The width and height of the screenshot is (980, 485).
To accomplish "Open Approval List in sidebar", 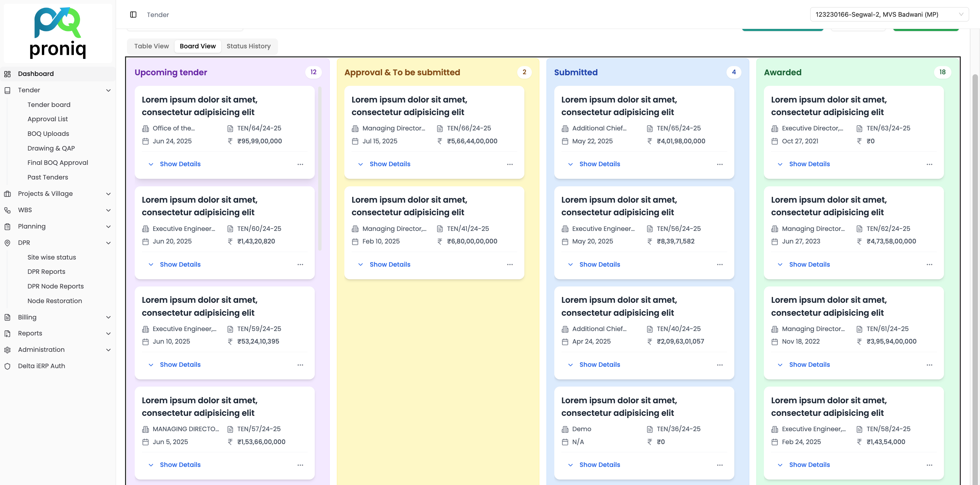I will (48, 119).
